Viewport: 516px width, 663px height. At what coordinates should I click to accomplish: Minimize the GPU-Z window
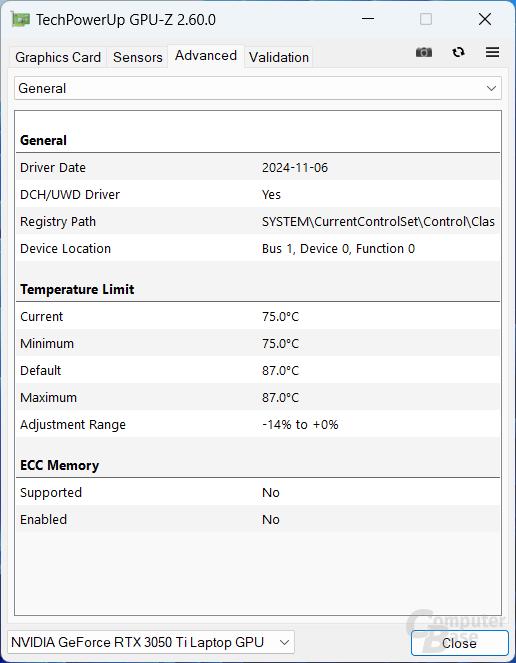click(x=368, y=19)
